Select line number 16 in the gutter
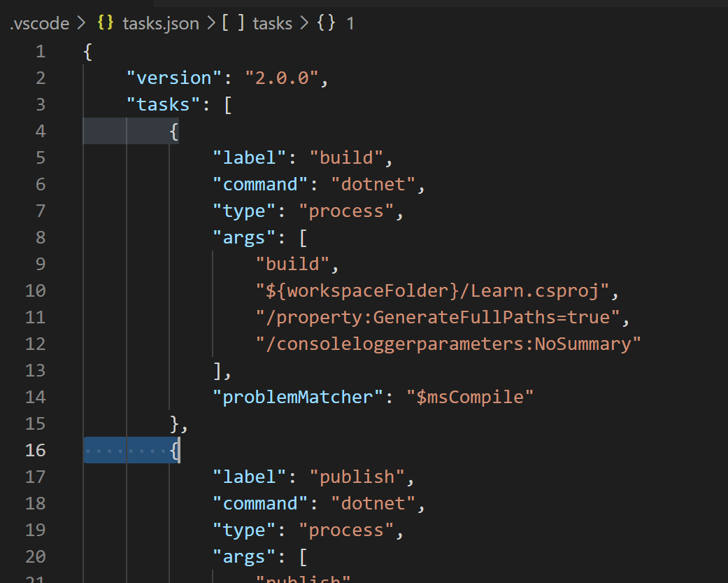 tap(35, 450)
